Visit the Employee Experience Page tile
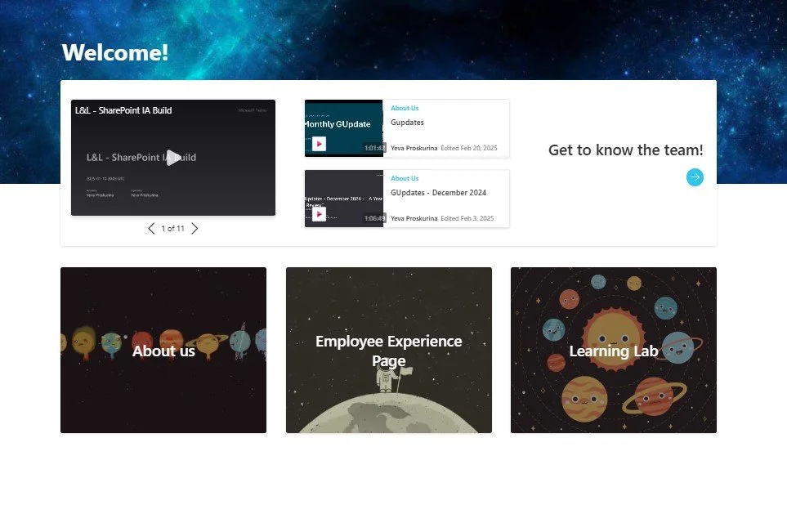Screen dimensions: 787x532 coord(388,350)
